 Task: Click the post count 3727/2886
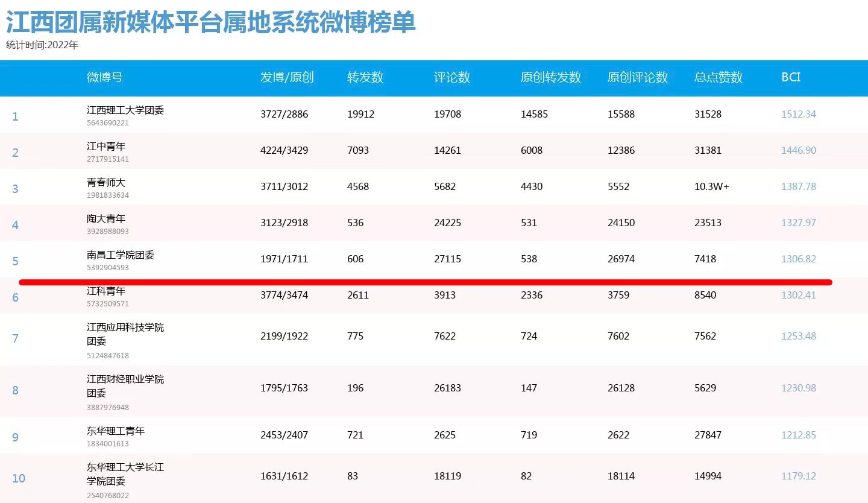coord(284,114)
